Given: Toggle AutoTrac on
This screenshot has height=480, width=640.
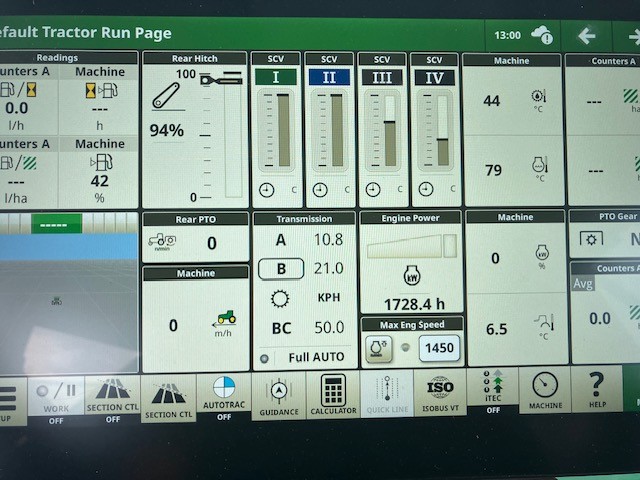Looking at the screenshot, I should point(223,395).
